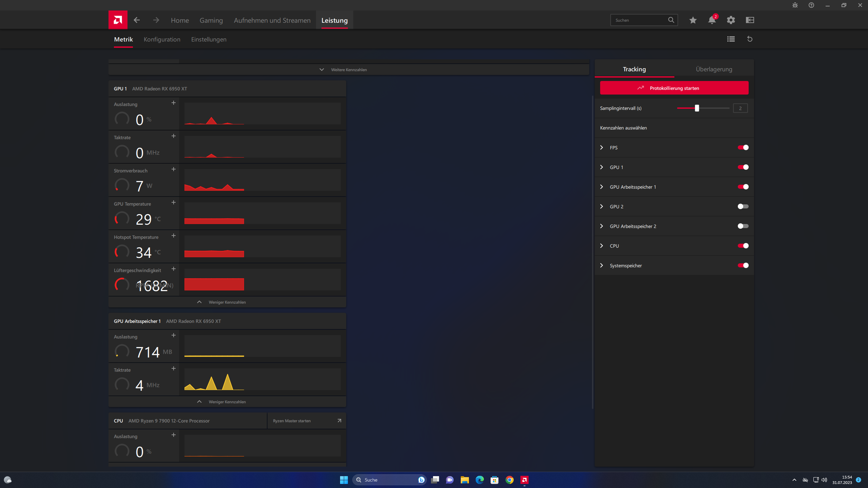The height and width of the screenshot is (488, 868).
Task: Click the reset metrics icon
Action: (x=750, y=39)
